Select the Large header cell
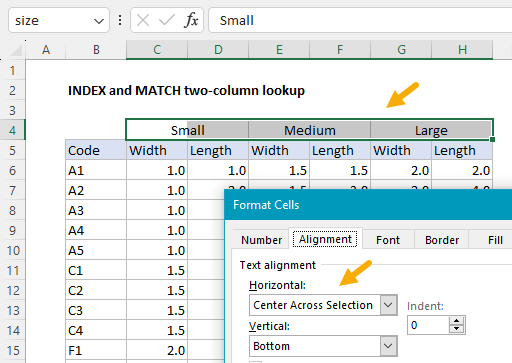512x363 pixels. [x=431, y=130]
